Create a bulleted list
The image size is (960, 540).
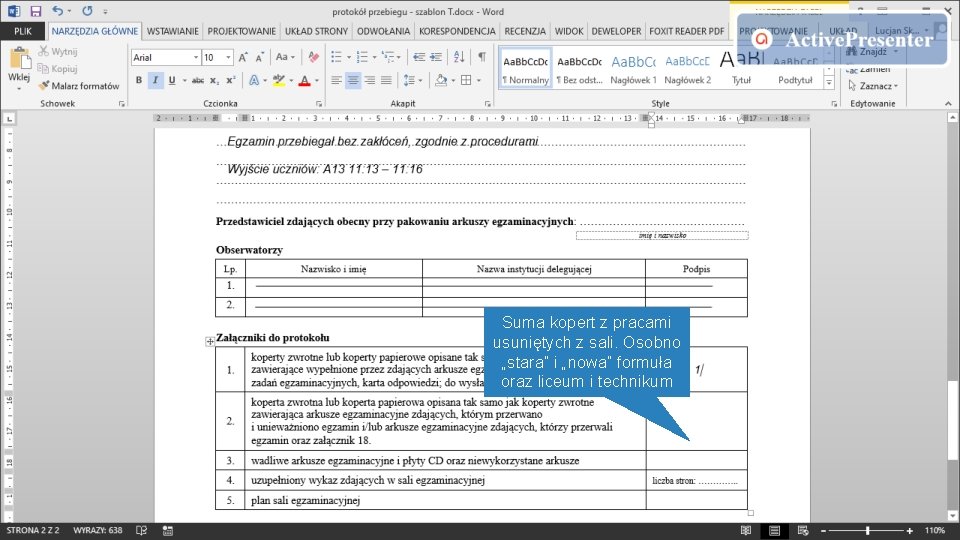click(x=336, y=57)
